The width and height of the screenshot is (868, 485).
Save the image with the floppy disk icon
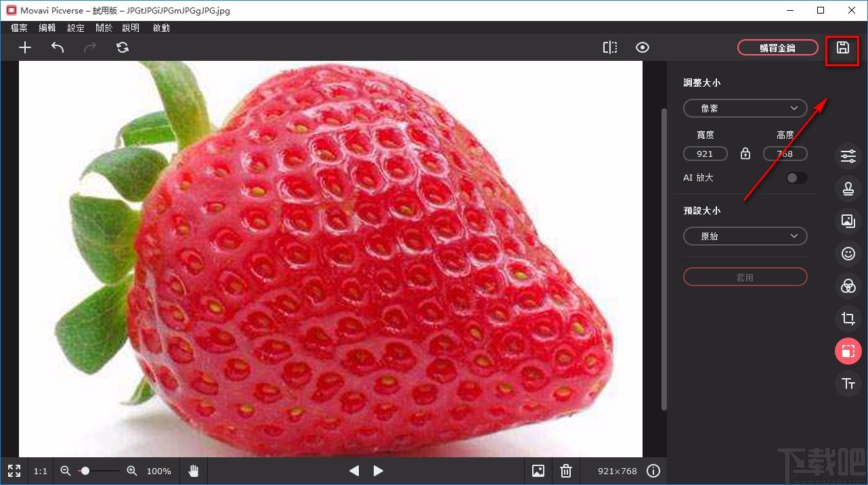pos(842,47)
